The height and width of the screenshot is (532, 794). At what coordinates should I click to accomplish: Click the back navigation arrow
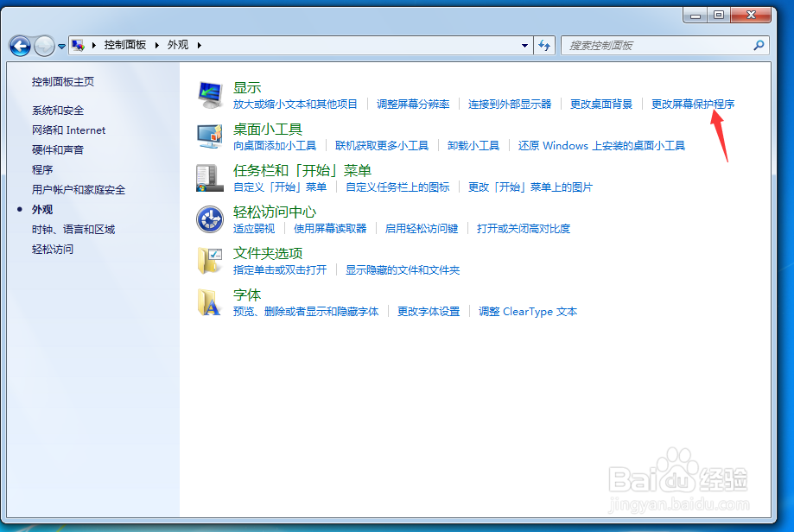(19, 45)
